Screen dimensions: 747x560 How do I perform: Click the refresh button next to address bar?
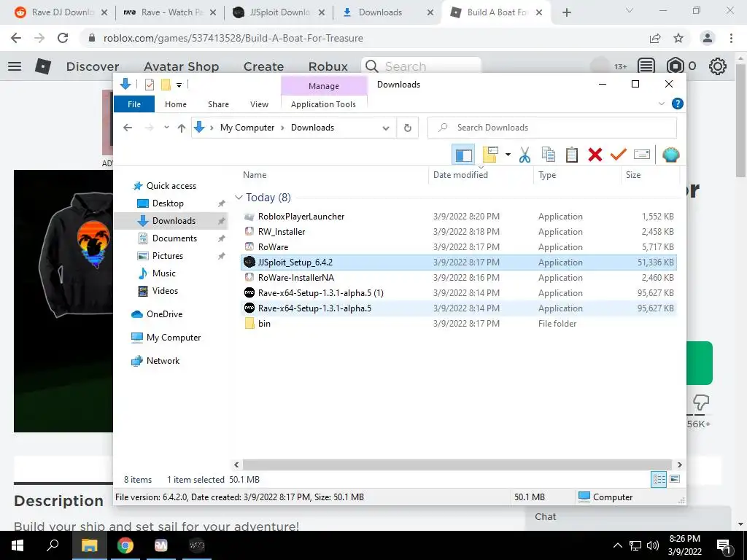pos(407,128)
